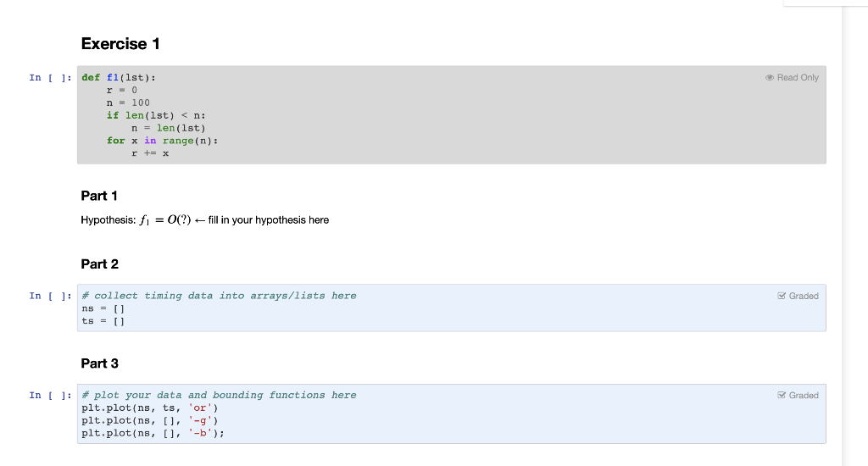Select the In [ ] prompt of plotting cell
This screenshot has height=466, width=868.
click(50, 395)
